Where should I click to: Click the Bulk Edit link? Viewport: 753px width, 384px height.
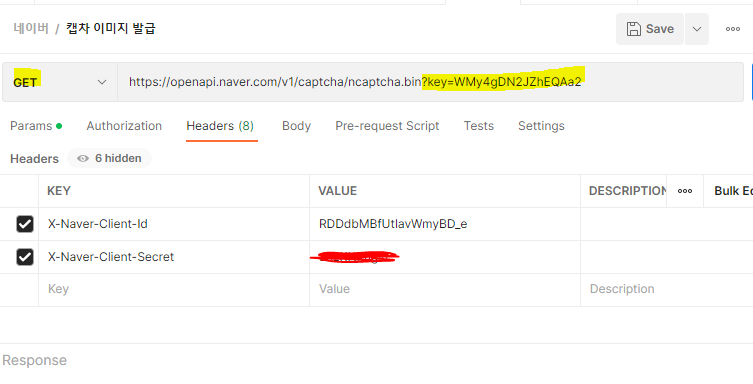tap(733, 191)
